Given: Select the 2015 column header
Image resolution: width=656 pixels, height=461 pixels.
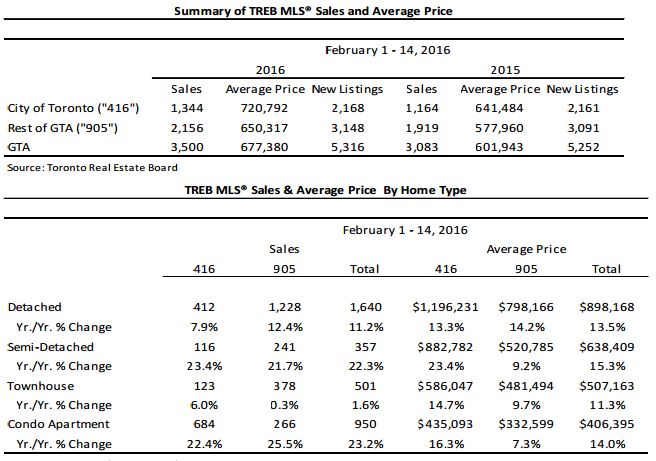Looking at the screenshot, I should coord(505,70).
